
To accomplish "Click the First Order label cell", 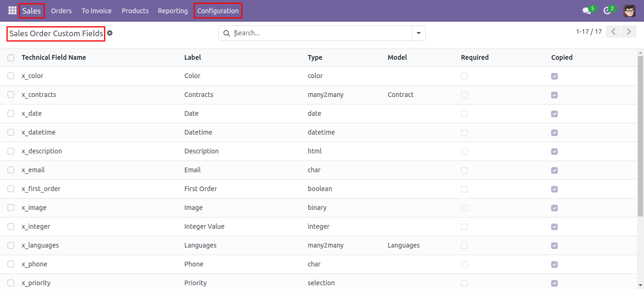I will (200, 189).
